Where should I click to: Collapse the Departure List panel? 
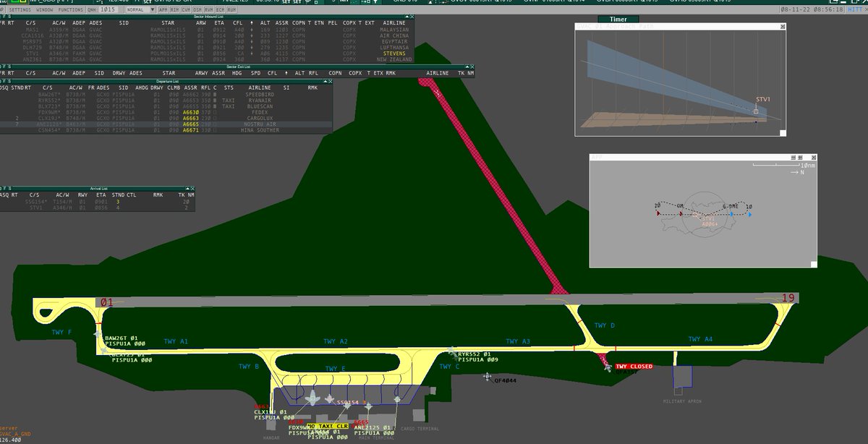click(324, 81)
